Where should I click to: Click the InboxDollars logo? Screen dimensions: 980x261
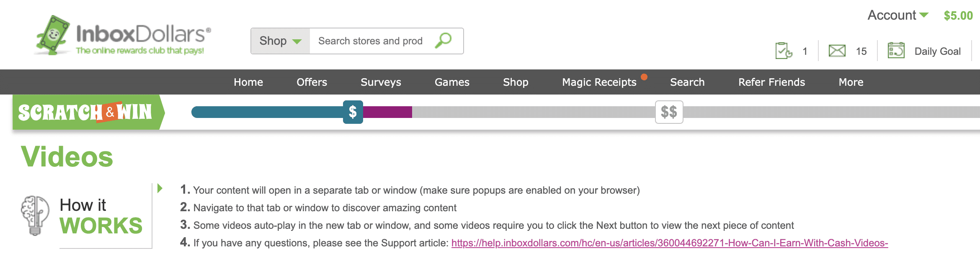[122, 36]
